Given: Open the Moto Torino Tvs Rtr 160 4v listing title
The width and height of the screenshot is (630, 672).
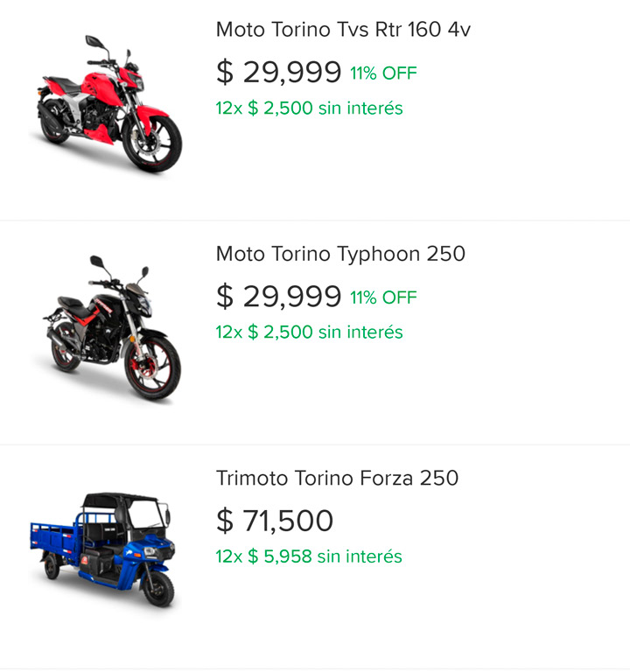Looking at the screenshot, I should (343, 30).
